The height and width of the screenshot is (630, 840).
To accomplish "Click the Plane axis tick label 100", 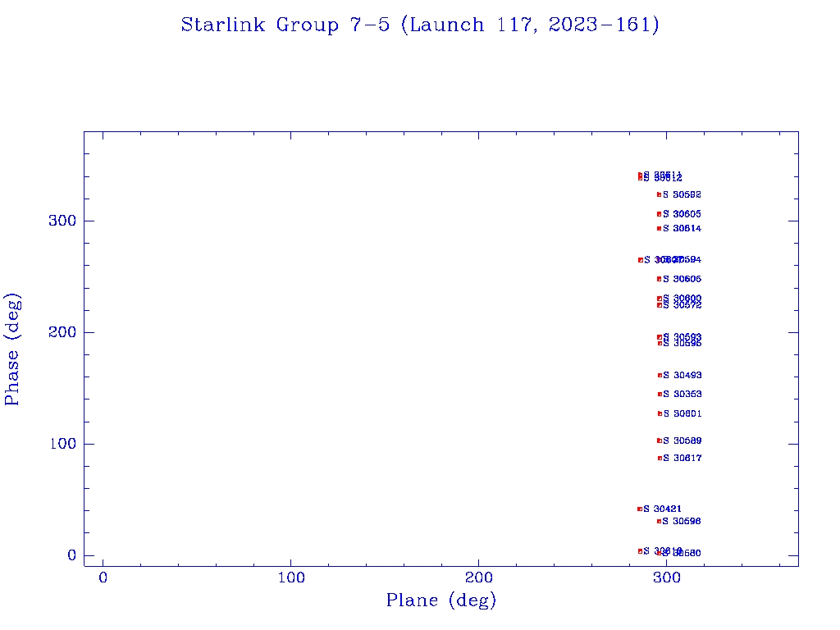I will (x=291, y=577).
